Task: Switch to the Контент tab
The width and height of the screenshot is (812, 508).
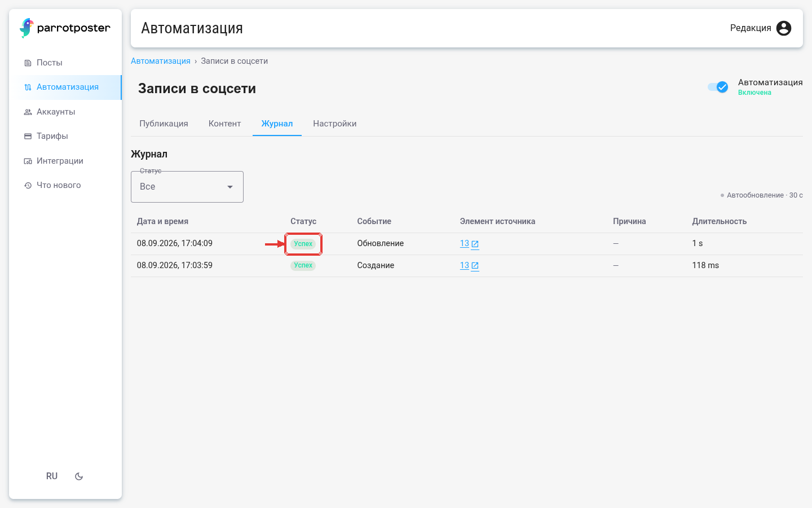Action: (x=225, y=124)
